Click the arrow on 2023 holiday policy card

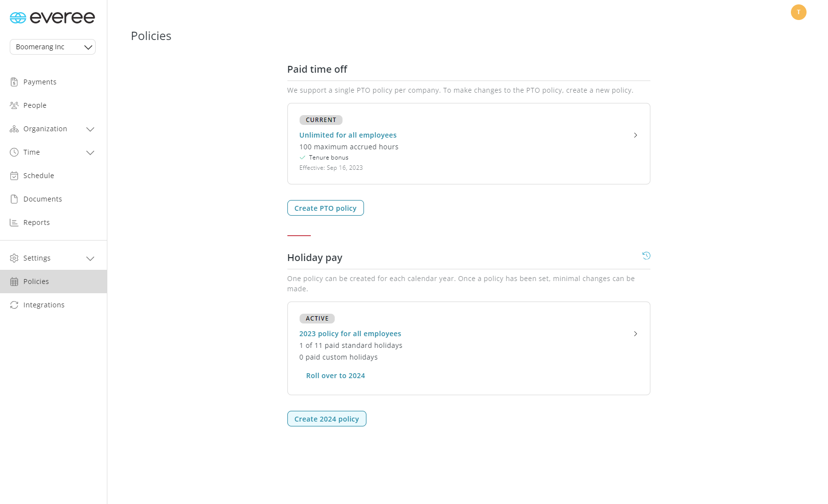click(635, 334)
